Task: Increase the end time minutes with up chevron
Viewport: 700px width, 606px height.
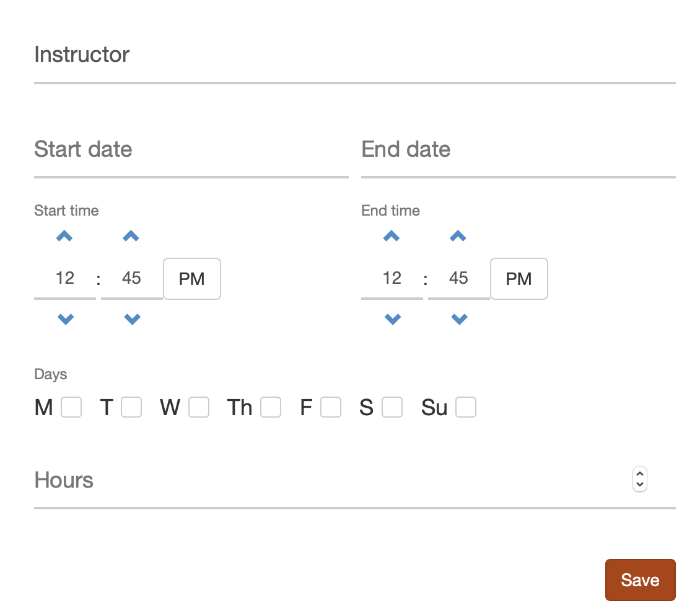Action: click(x=458, y=236)
